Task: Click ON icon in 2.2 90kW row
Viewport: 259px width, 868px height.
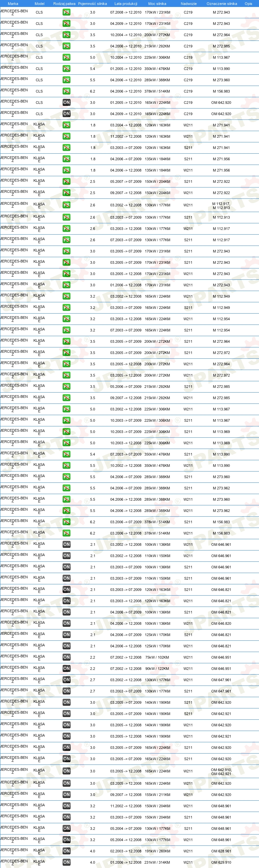Action: tap(67, 669)
